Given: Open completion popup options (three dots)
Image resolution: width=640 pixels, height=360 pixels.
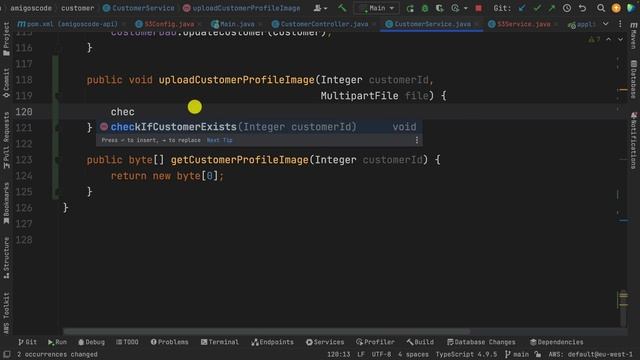Looking at the screenshot, I should pyautogui.click(x=416, y=140).
